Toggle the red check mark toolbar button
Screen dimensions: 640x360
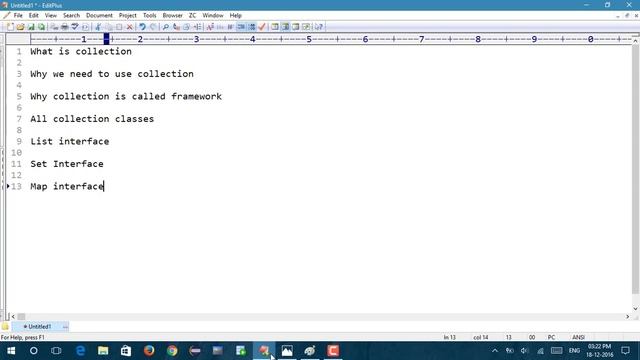[262, 27]
